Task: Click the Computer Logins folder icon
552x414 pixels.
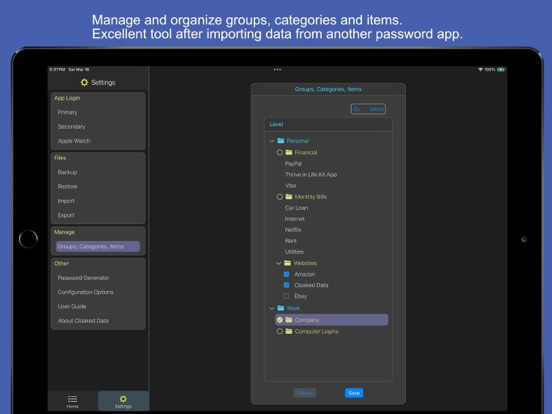Action: 289,331
